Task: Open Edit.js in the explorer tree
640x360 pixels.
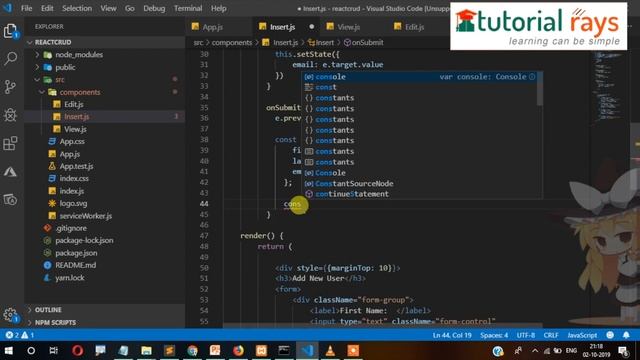Action: click(73, 104)
